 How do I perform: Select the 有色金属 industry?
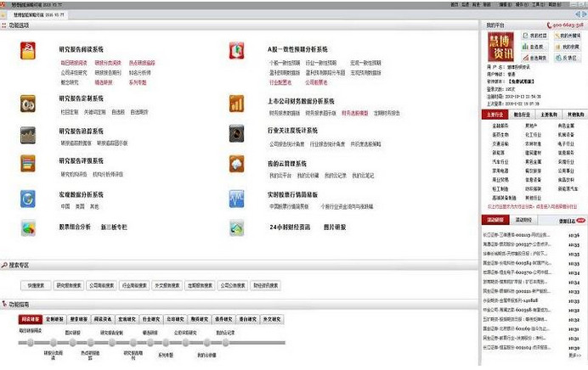pyautogui.click(x=566, y=126)
